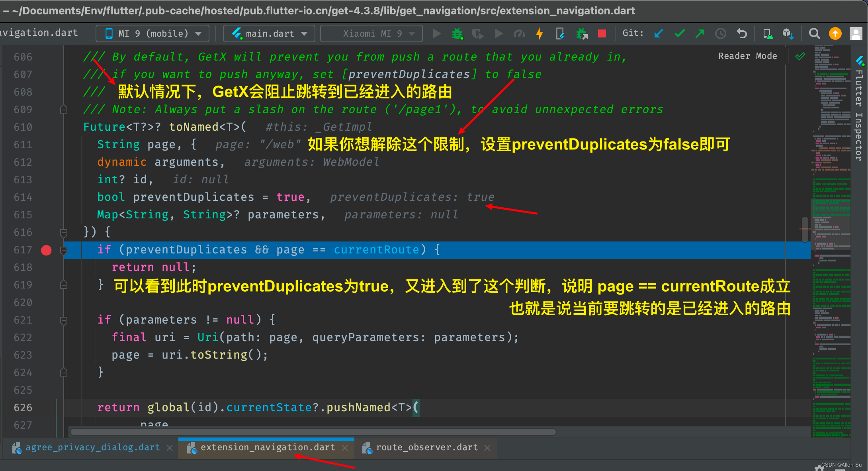Click Git update project arrow
This screenshot has height=471, width=868.
[659, 34]
